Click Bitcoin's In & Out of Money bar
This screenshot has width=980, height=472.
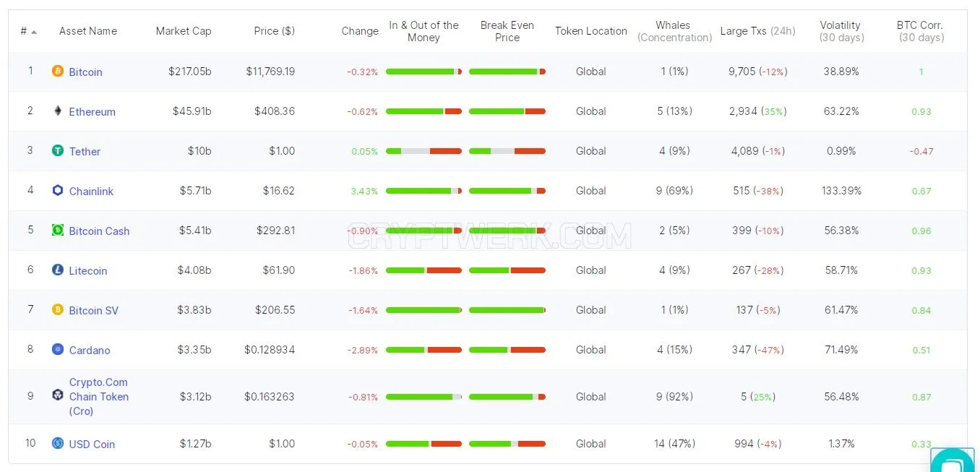coord(424,72)
